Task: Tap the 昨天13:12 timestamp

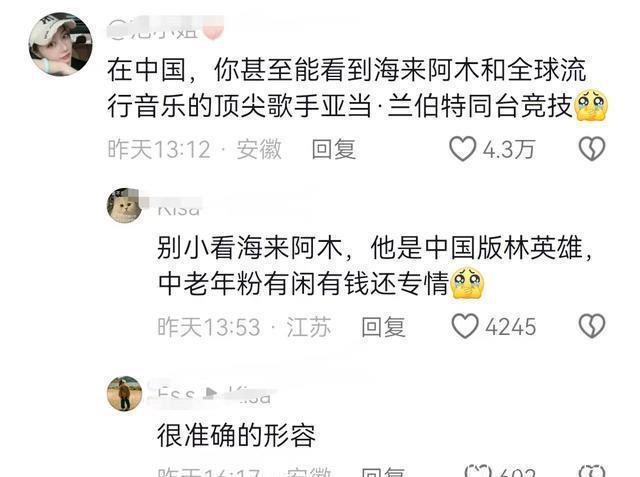Action: [x=159, y=149]
